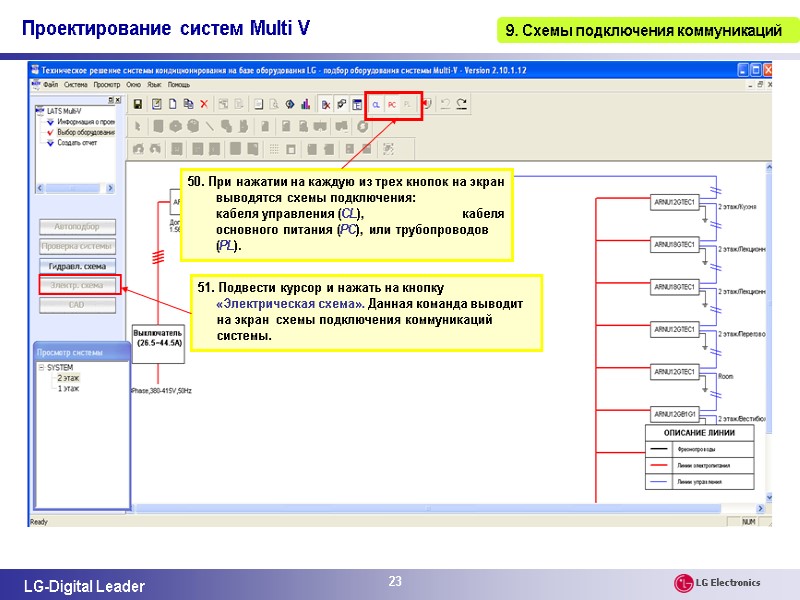The width and height of the screenshot is (800, 600).
Task: Open the Просмотр menu
Action: (107, 85)
